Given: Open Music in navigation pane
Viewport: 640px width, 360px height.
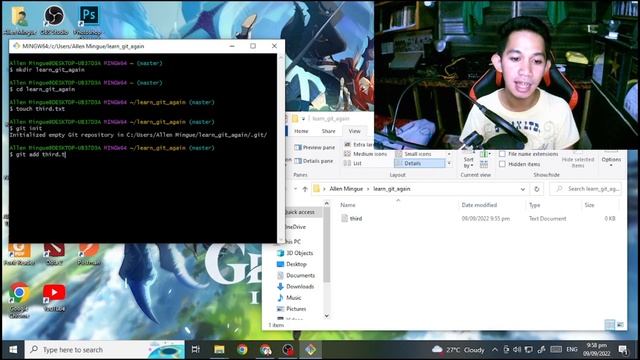Looking at the screenshot, I should click(x=289, y=298).
